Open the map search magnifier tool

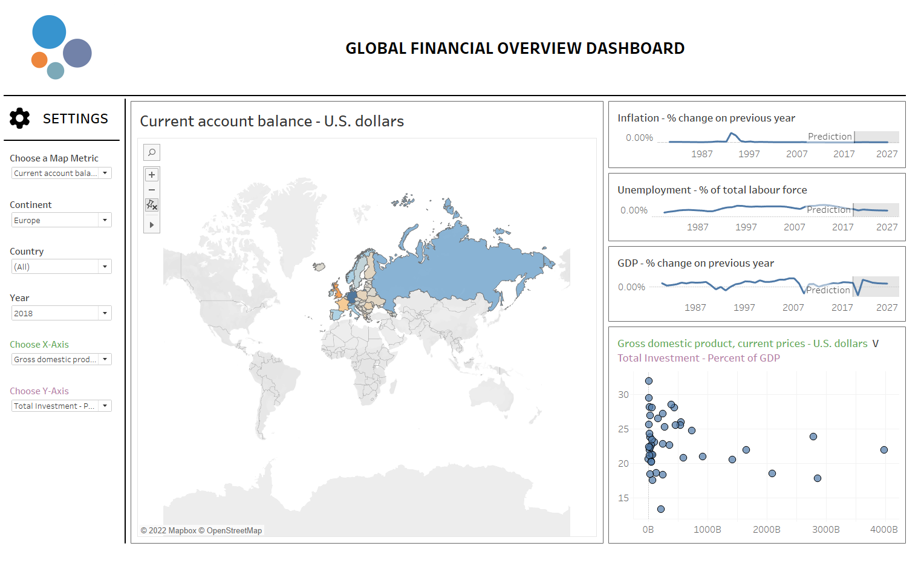[152, 152]
